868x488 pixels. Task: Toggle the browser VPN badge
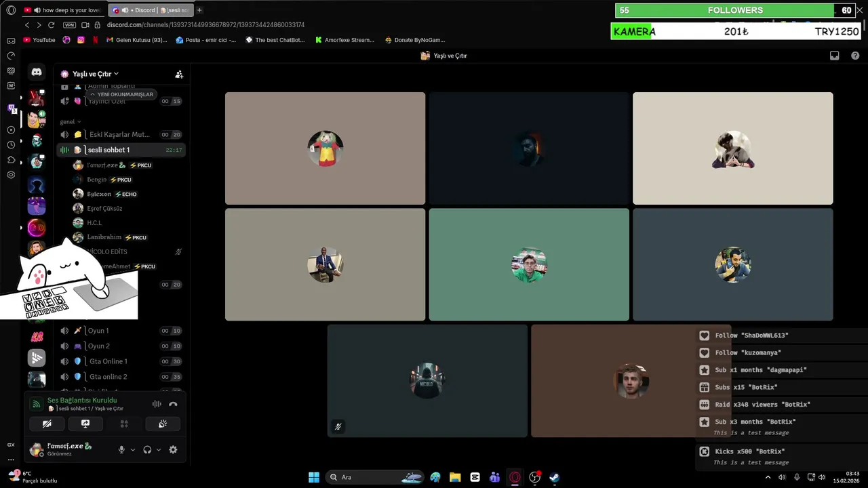pyautogui.click(x=69, y=25)
